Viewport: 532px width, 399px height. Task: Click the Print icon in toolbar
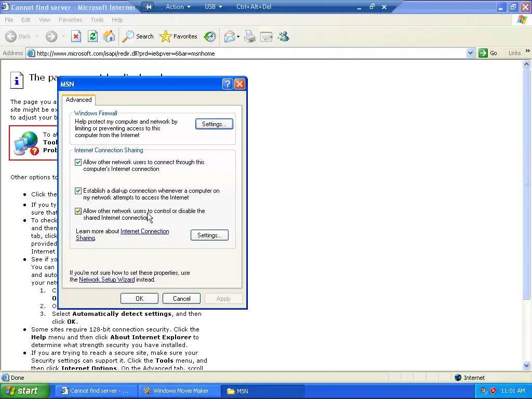[x=250, y=36]
